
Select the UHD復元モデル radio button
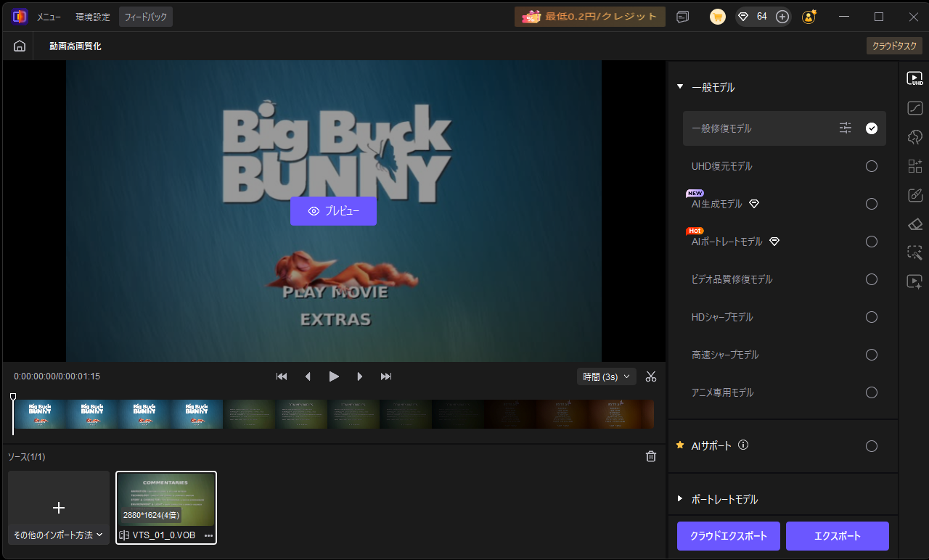point(872,166)
